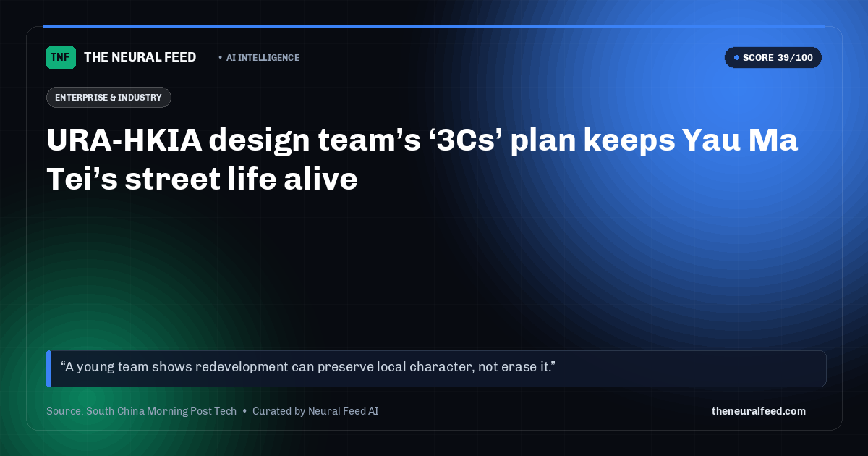Open the URA-HKIA design team headline
Screen dimensions: 868x456
point(422,159)
